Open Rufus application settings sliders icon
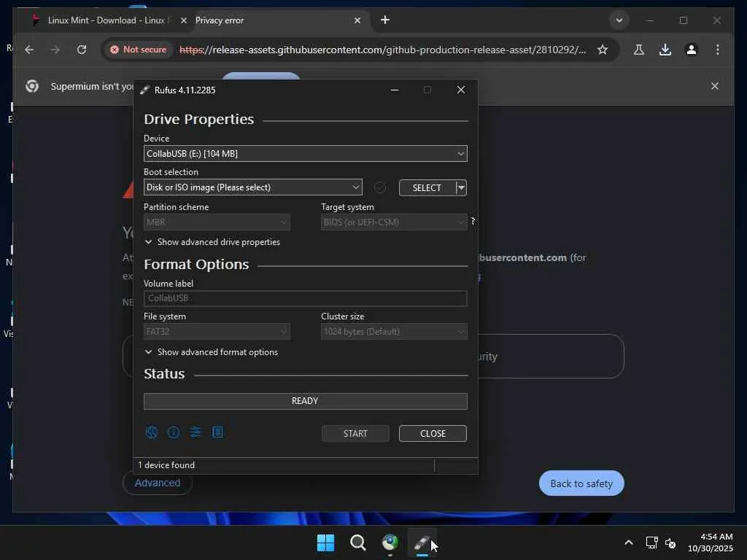 click(x=196, y=432)
